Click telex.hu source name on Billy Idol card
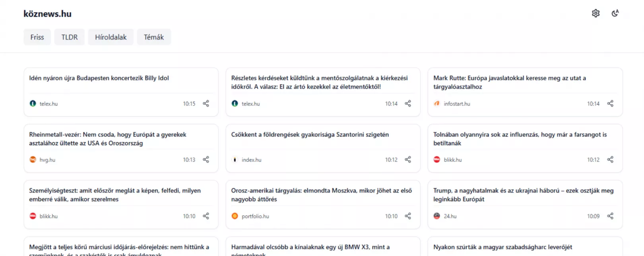 click(x=48, y=104)
